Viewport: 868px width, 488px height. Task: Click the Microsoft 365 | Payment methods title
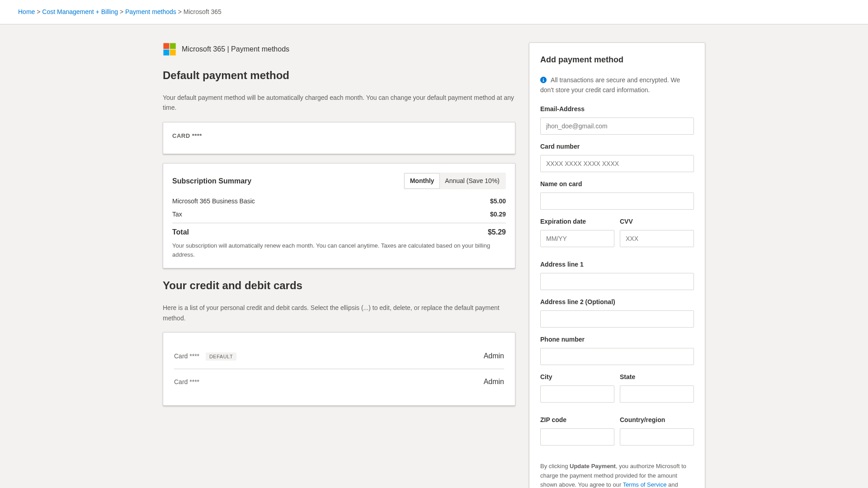tap(236, 49)
